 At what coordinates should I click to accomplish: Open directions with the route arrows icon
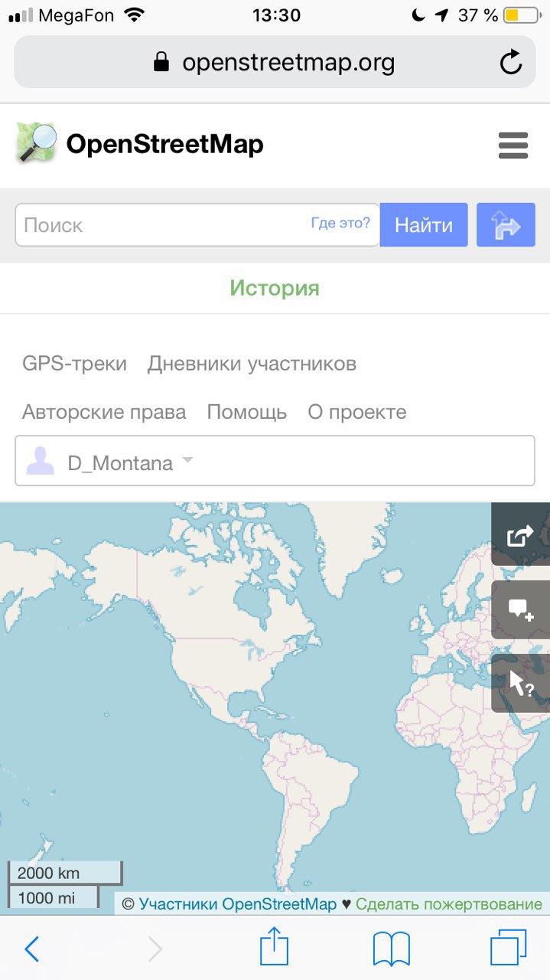pos(506,225)
